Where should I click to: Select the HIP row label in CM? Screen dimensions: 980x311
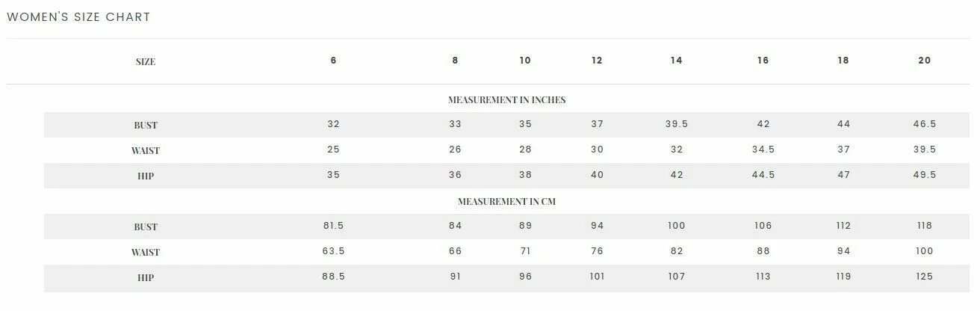tap(146, 278)
